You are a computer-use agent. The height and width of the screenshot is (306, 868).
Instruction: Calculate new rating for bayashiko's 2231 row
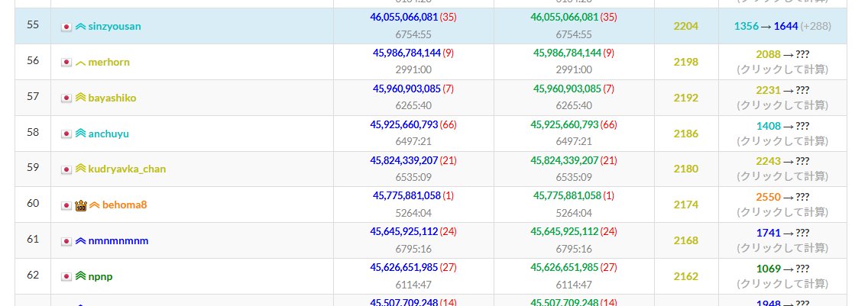point(782,105)
